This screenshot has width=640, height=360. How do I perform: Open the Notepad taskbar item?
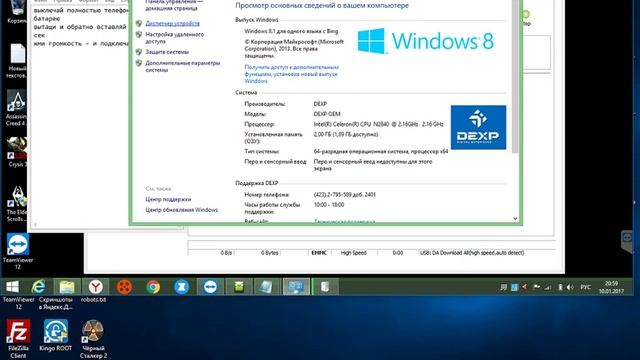[x=267, y=287]
